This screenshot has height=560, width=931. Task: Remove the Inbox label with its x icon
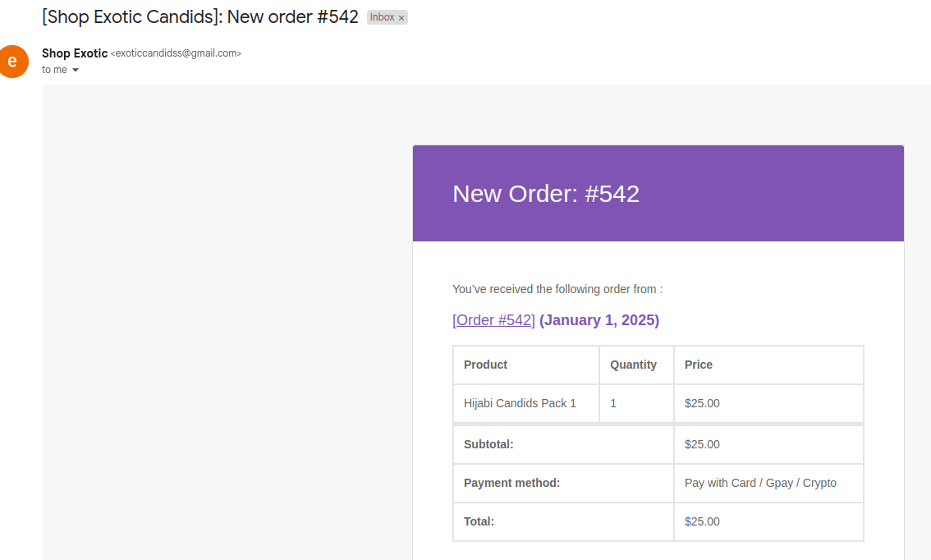coord(400,16)
